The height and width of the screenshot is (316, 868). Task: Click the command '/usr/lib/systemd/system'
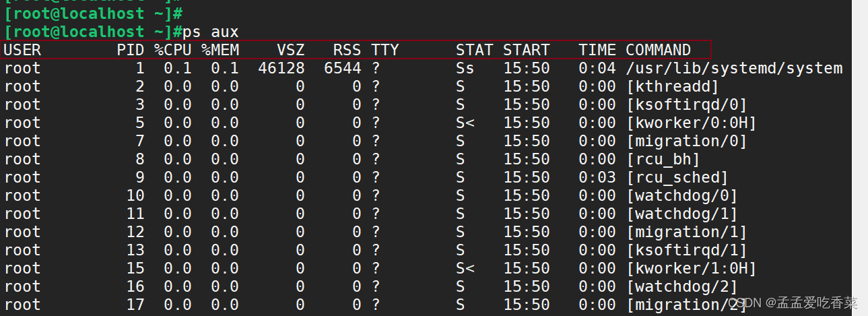734,68
